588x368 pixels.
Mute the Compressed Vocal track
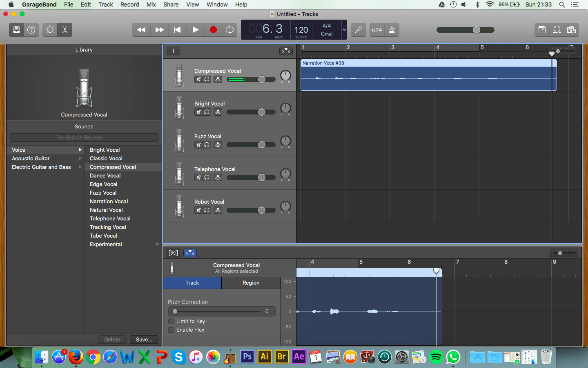coord(198,79)
